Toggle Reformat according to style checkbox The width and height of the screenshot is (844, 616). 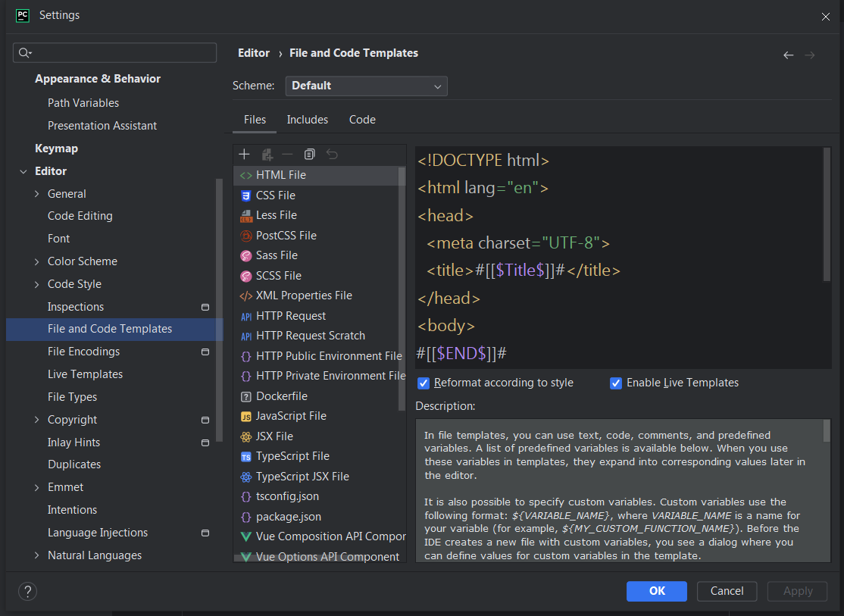(x=424, y=383)
